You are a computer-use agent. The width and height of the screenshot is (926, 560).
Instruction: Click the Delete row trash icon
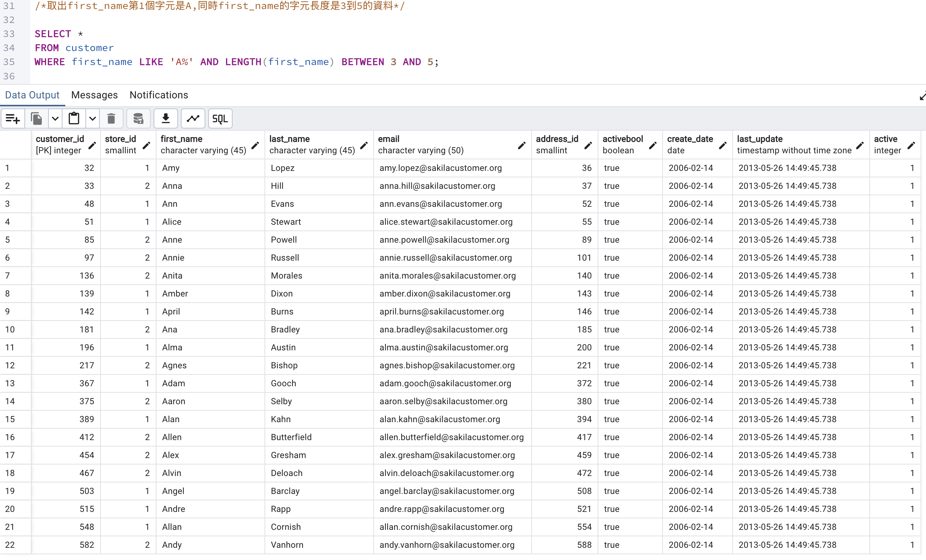[x=111, y=119]
